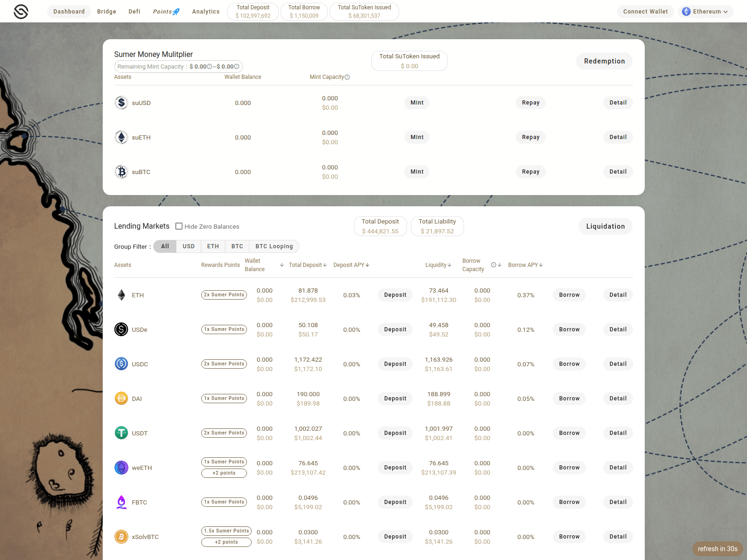Viewport: 747px width, 560px height.
Task: Click the Total SuToken Issued $ 68,301,537 stat
Action: 365,12
